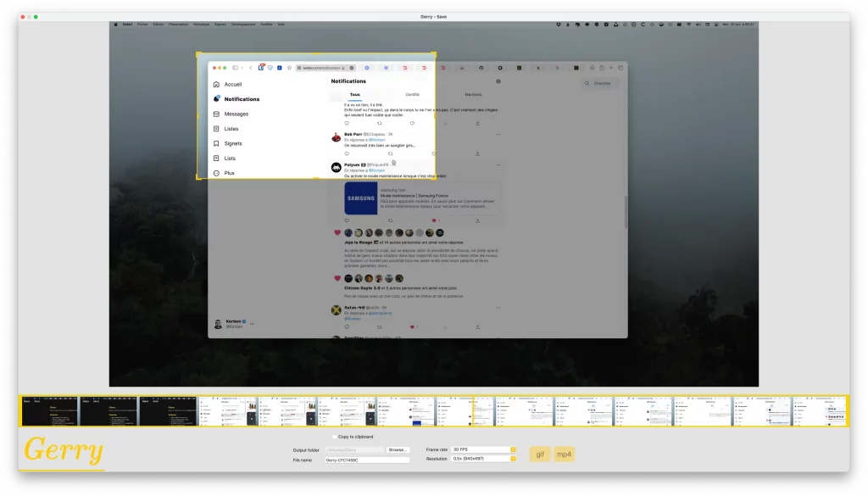Click the notifications settings gear icon
Viewport: 868px width, 496px height.
click(x=498, y=81)
